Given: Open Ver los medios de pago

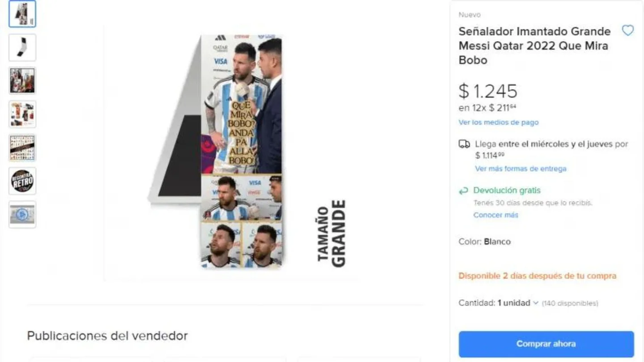Looking at the screenshot, I should pos(499,122).
